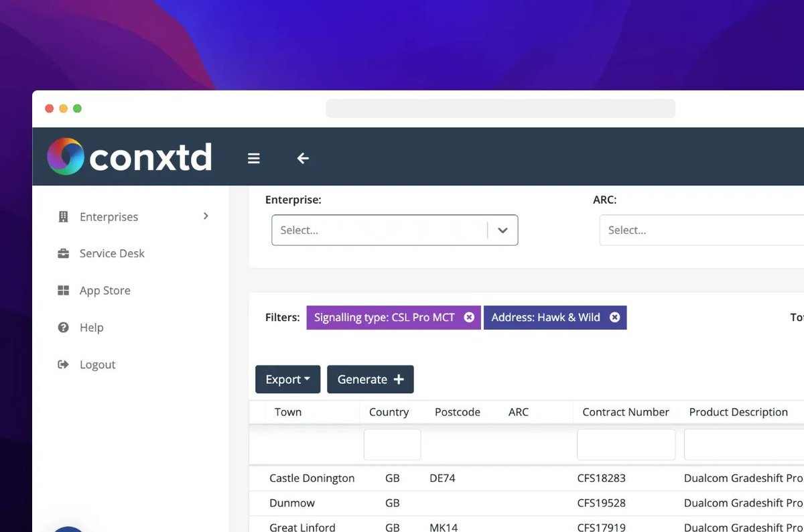Image resolution: width=804 pixels, height=532 pixels.
Task: Open the Enterprise select dropdown arrow
Action: 503,230
